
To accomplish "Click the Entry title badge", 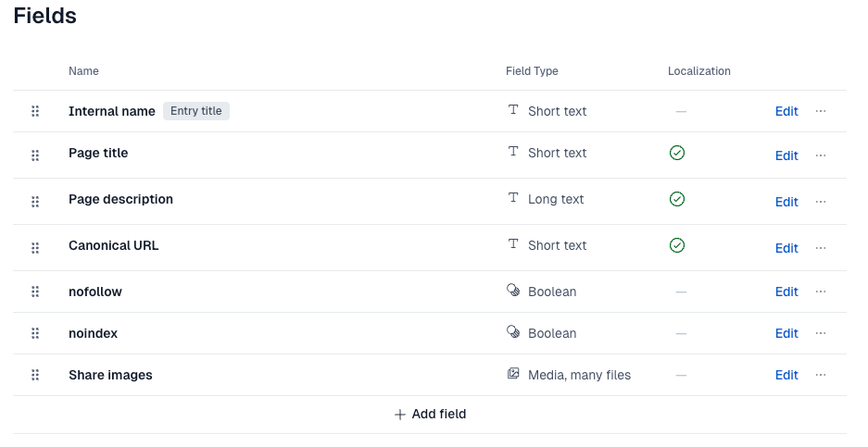I will (196, 111).
